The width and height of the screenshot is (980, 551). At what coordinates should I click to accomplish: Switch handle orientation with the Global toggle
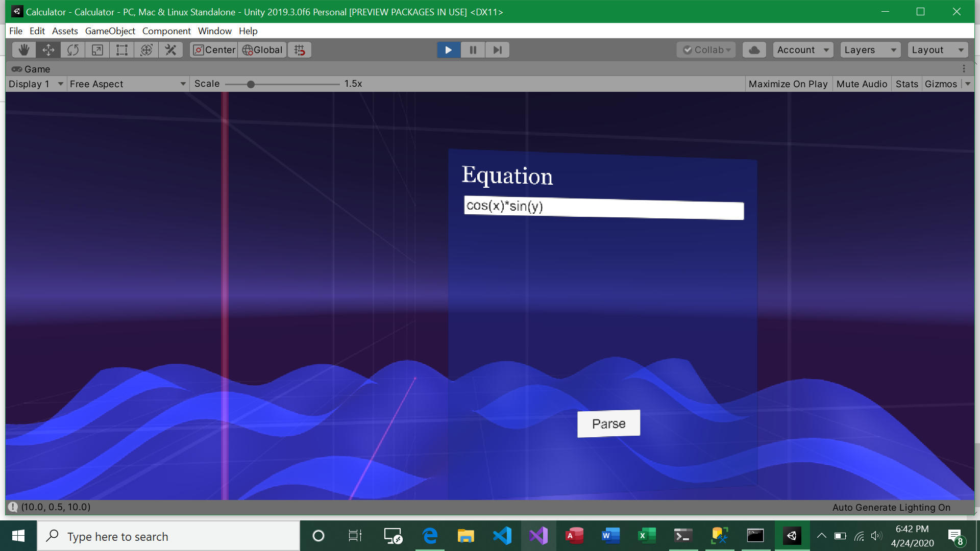(262, 49)
